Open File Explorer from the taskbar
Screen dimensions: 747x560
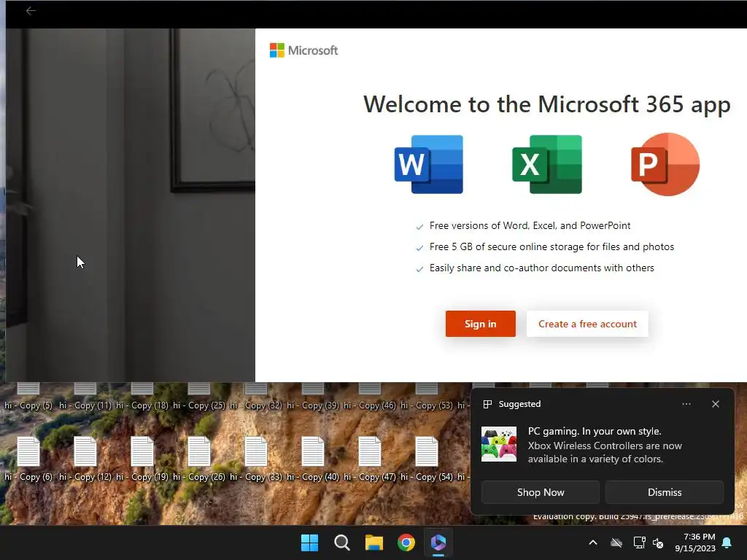pos(374,542)
